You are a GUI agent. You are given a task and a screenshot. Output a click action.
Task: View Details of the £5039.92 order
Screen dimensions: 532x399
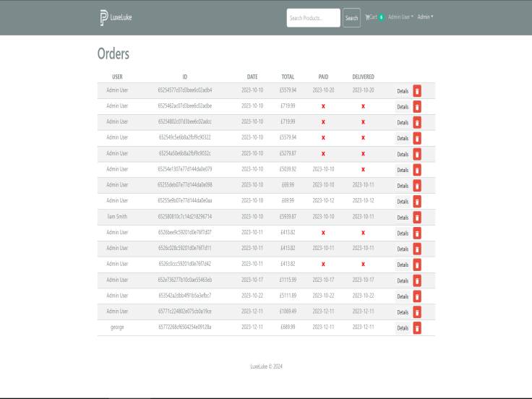pyautogui.click(x=403, y=170)
